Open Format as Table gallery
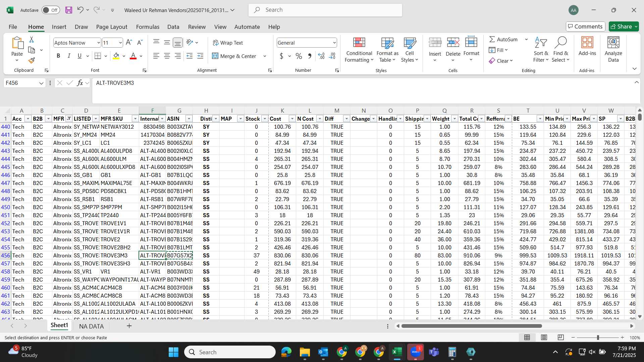 pos(387,50)
